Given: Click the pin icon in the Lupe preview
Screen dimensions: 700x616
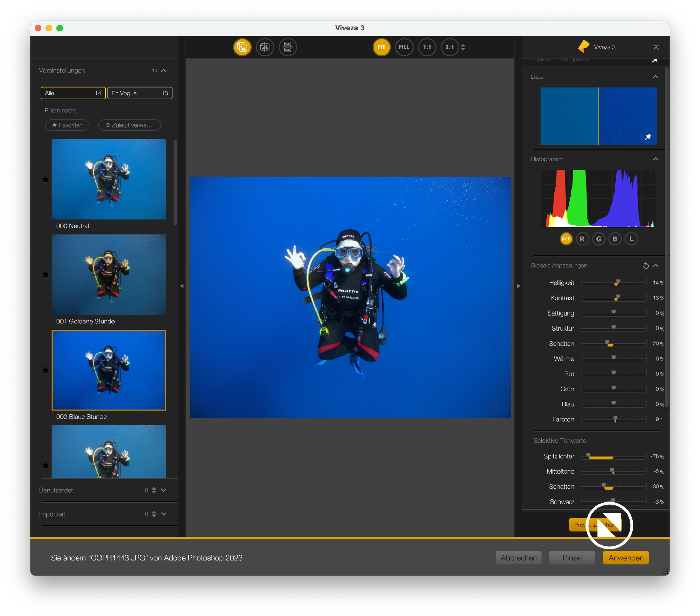Looking at the screenshot, I should tap(648, 137).
